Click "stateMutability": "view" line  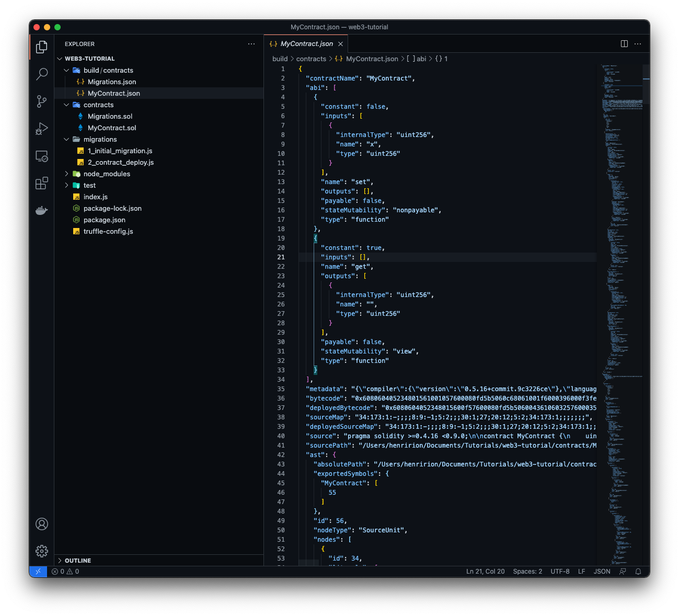[370, 351]
